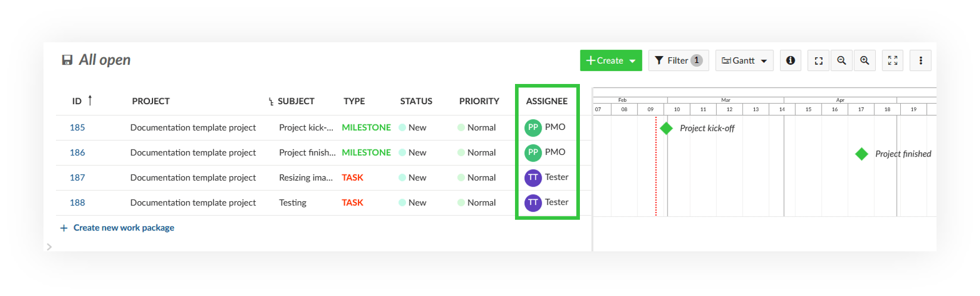Click PMO avatar for work package 185
This screenshot has width=980, height=296.
tap(533, 127)
